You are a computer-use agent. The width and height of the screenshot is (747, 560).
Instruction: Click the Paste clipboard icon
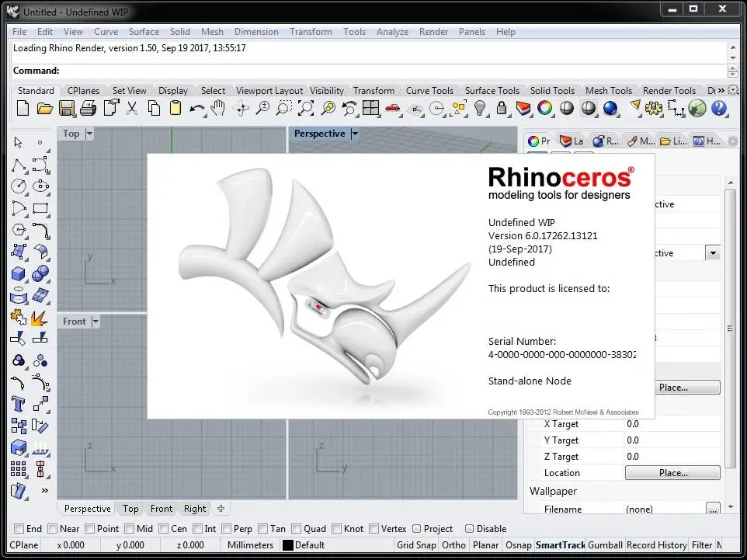click(175, 108)
